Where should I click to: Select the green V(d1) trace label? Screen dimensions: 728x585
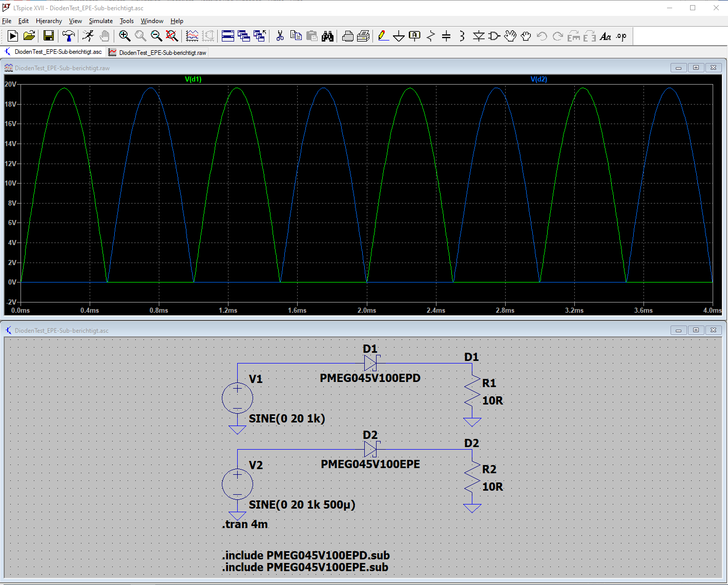point(193,79)
